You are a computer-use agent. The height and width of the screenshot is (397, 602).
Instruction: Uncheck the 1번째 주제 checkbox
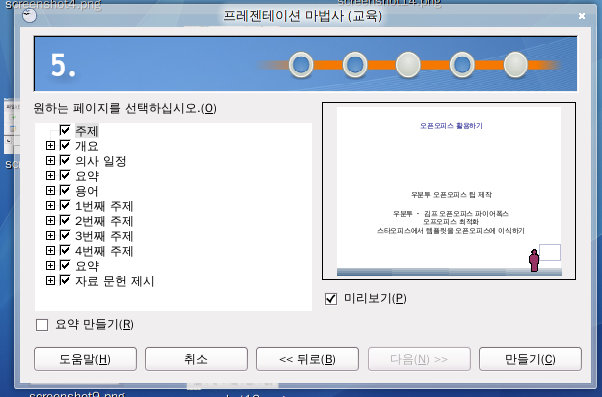(65, 205)
